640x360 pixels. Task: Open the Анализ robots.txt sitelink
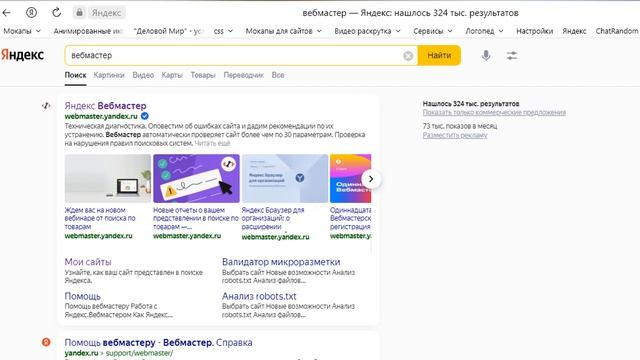click(259, 296)
